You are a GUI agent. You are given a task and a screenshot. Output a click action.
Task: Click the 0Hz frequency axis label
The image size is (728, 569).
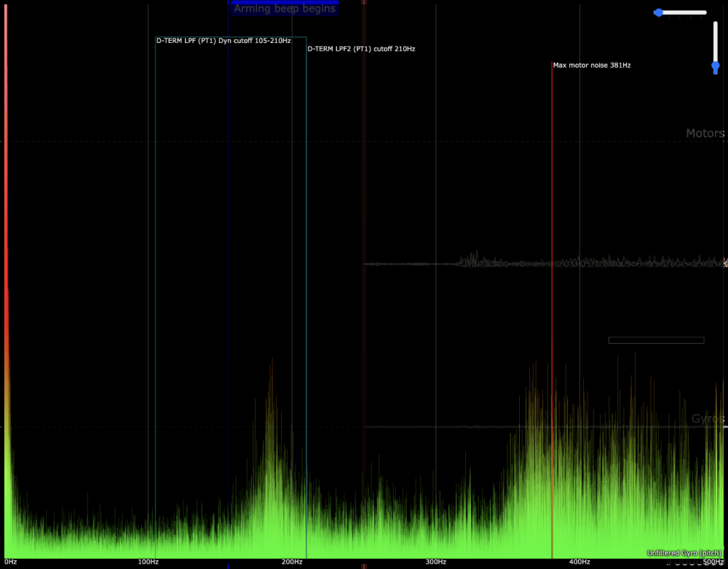pos(10,562)
